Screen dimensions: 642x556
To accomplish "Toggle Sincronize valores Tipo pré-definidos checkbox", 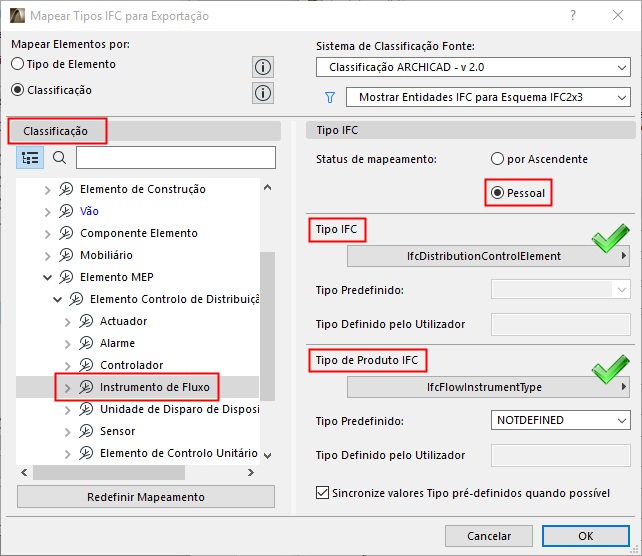I will click(x=322, y=492).
